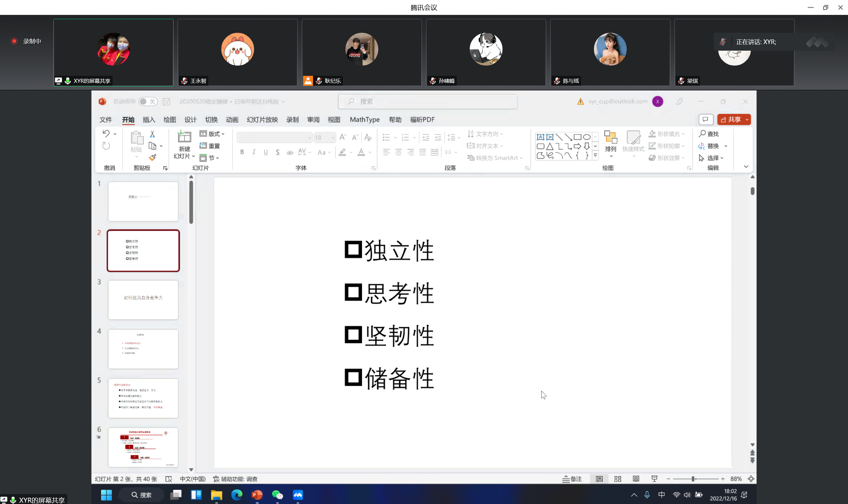Toggle italic formatting
The height and width of the screenshot is (504, 848).
253,152
